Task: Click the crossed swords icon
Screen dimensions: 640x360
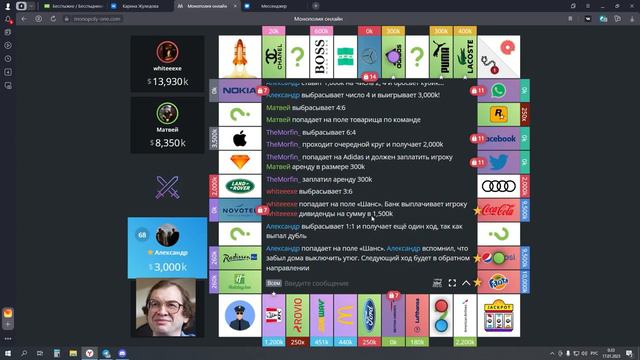Action: coord(167,187)
